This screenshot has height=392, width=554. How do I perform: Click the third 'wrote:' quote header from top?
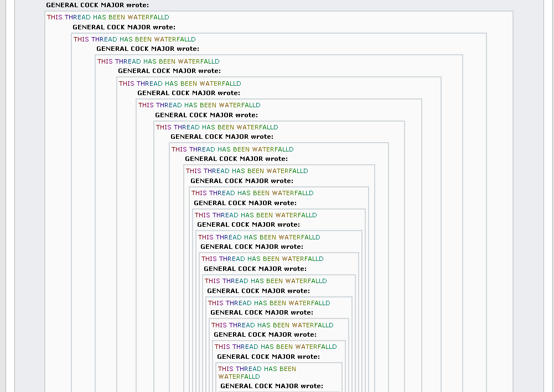148,49
